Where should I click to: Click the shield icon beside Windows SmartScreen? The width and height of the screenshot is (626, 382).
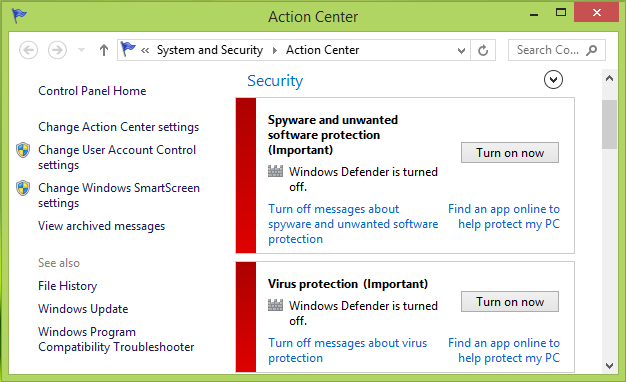click(23, 188)
